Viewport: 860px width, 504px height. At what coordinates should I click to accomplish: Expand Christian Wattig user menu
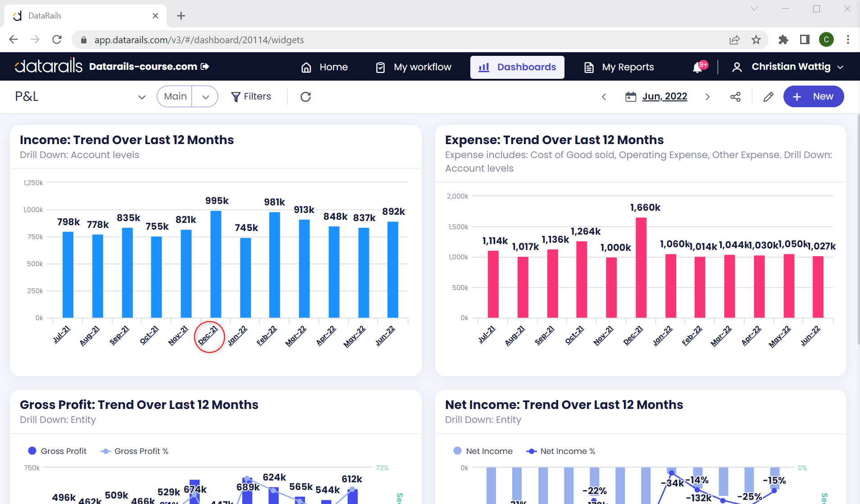click(787, 67)
